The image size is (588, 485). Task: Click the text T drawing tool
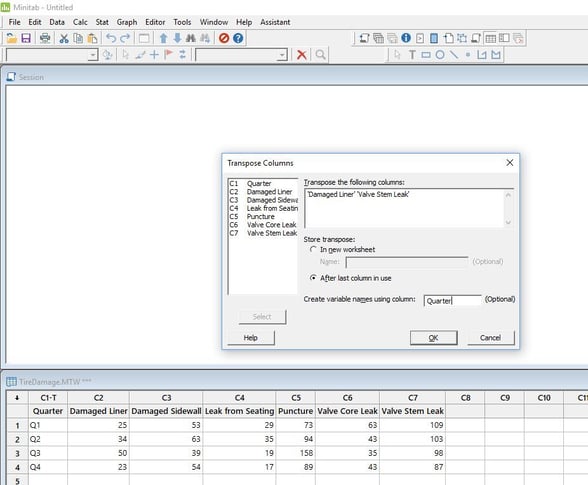click(x=412, y=55)
